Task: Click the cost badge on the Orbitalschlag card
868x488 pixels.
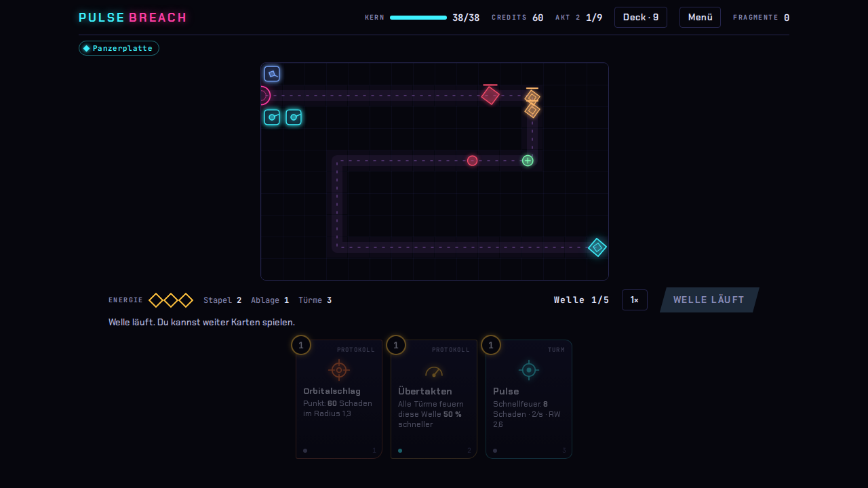Action: (301, 345)
